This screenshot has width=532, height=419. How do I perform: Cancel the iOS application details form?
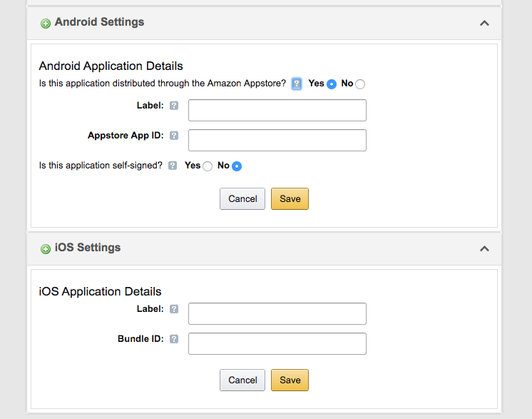click(242, 380)
